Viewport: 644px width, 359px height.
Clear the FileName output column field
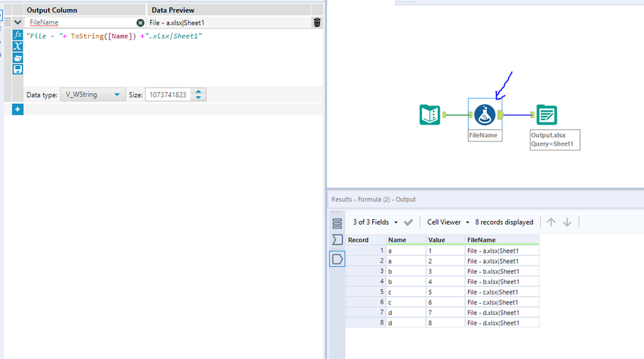(x=140, y=22)
